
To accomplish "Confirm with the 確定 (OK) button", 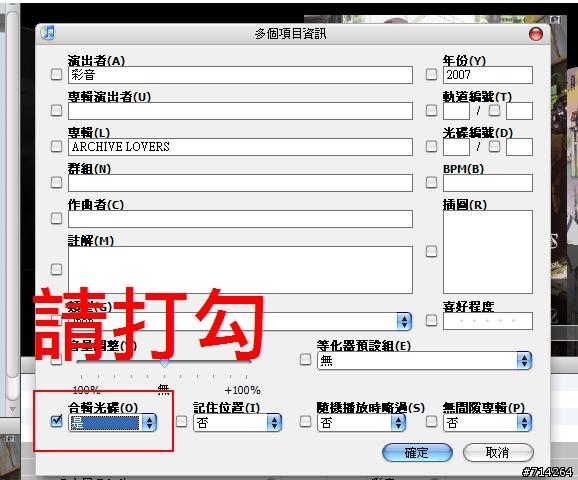I will [417, 452].
